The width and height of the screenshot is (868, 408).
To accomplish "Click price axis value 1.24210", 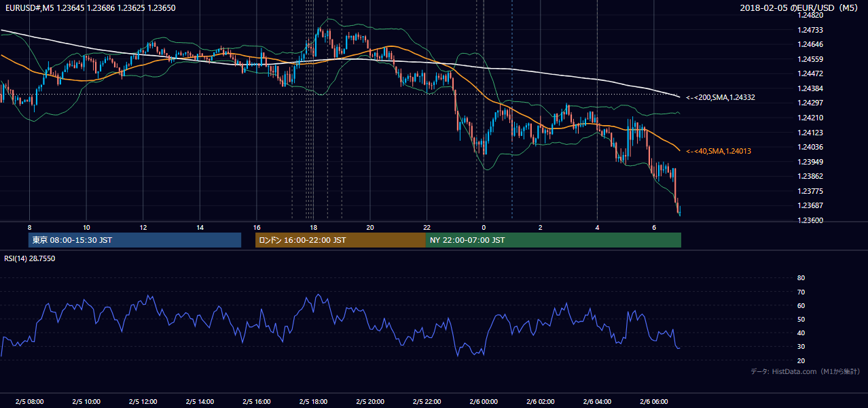I will coord(810,118).
